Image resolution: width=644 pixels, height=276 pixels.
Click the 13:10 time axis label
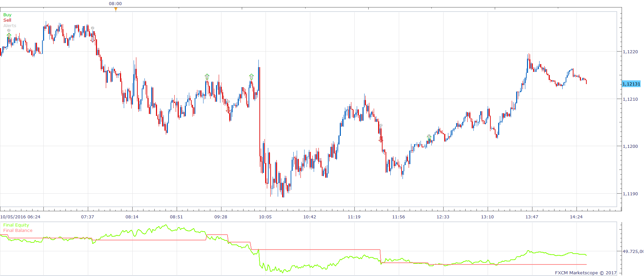(x=487, y=217)
